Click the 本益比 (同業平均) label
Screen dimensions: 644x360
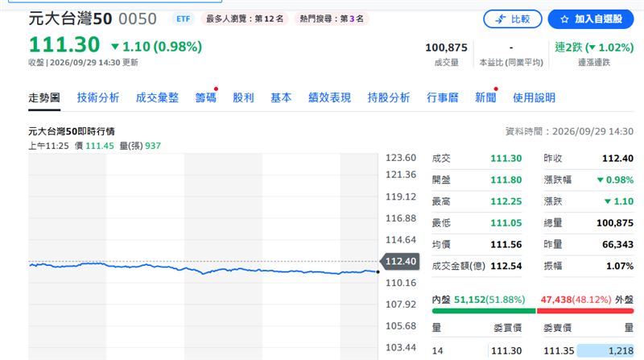[x=511, y=63]
